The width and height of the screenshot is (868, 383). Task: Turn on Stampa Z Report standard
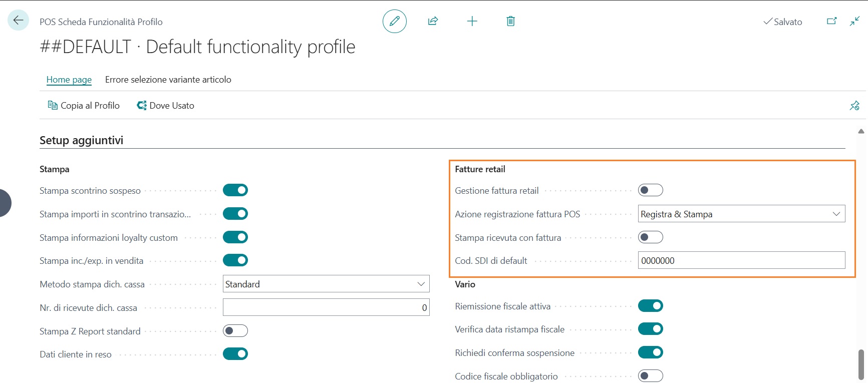click(235, 331)
